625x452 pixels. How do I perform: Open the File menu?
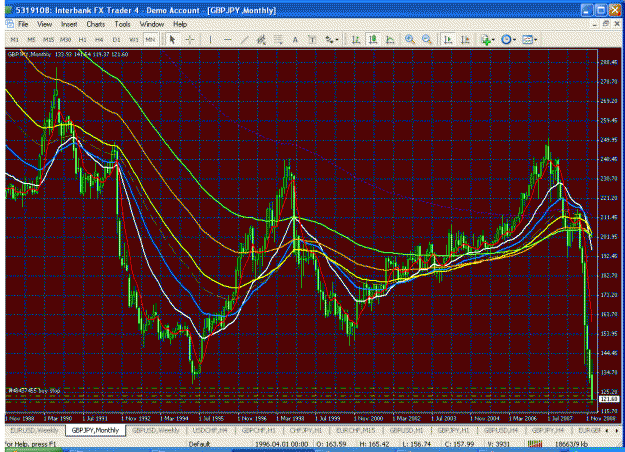tap(23, 24)
